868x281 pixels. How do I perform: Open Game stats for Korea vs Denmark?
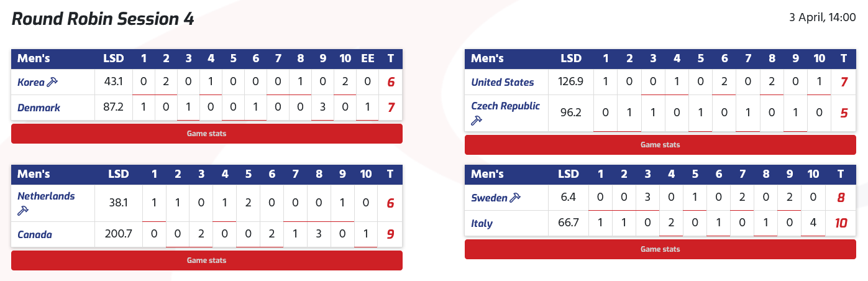pyautogui.click(x=207, y=134)
